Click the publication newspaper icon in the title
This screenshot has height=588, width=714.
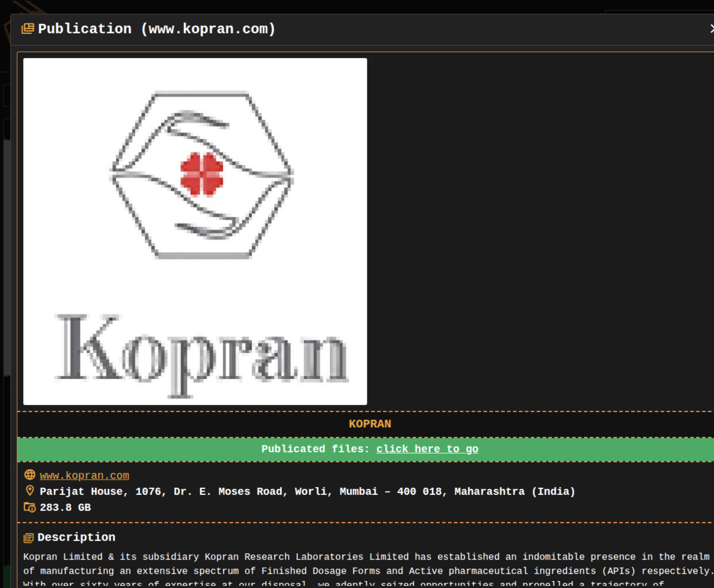click(x=27, y=29)
